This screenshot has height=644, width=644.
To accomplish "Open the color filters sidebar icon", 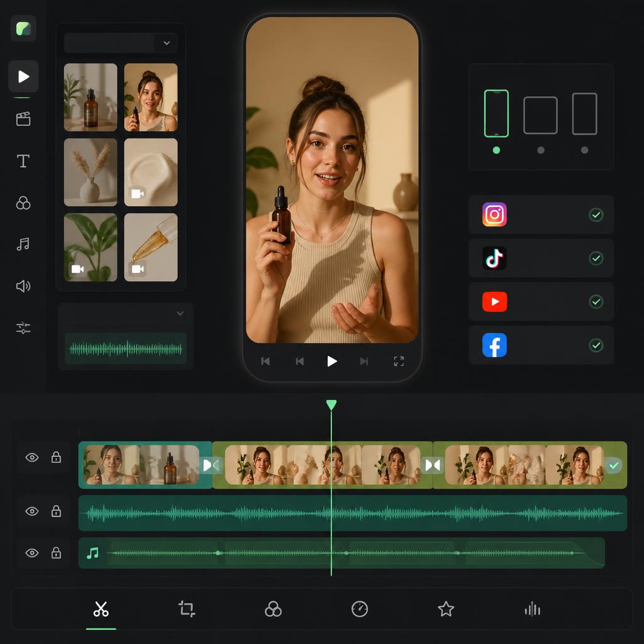I will coord(23,203).
